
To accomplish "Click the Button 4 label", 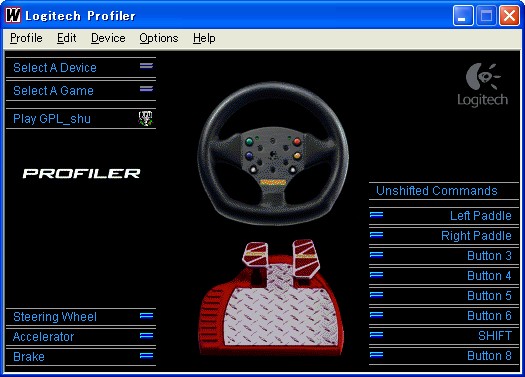I will pos(490,276).
